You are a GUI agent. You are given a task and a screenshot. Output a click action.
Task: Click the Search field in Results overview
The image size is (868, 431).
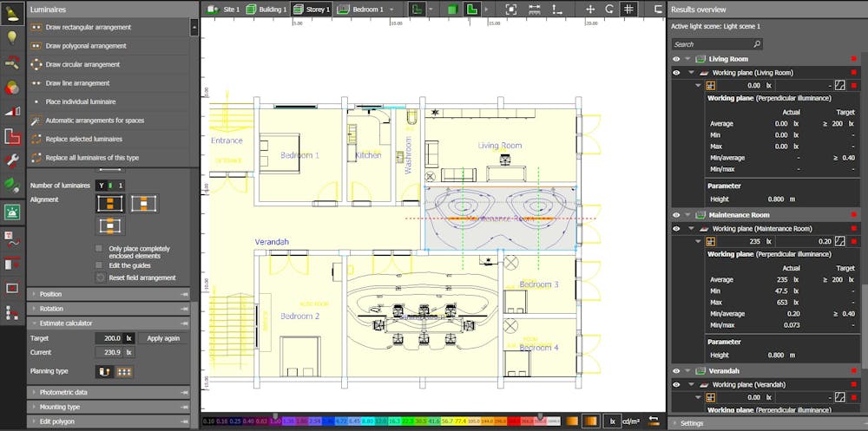click(712, 44)
